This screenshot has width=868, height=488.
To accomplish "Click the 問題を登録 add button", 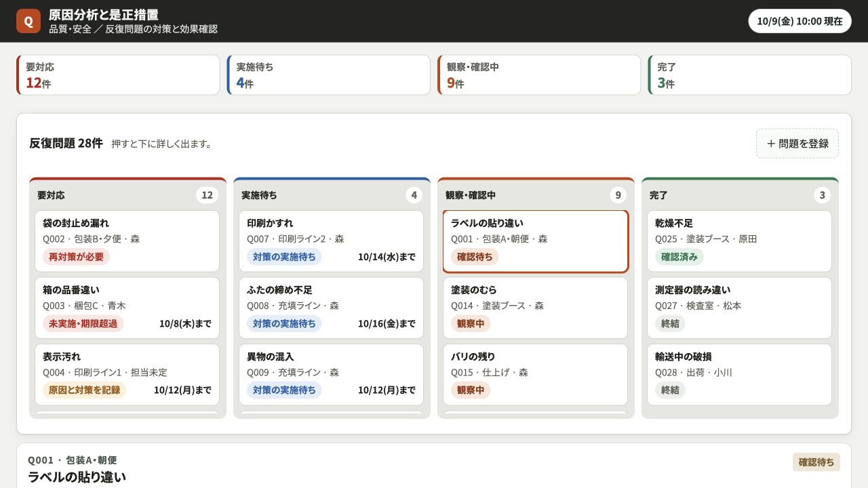I will pos(797,144).
